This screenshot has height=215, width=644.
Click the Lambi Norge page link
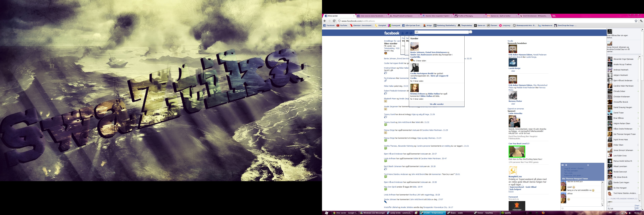click(x=514, y=68)
